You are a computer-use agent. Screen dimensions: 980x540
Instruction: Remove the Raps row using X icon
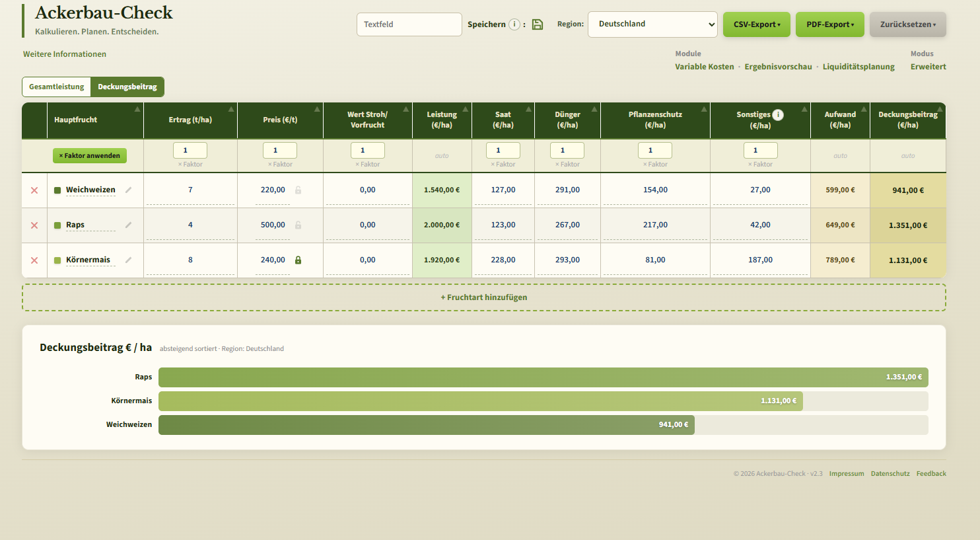click(x=34, y=225)
